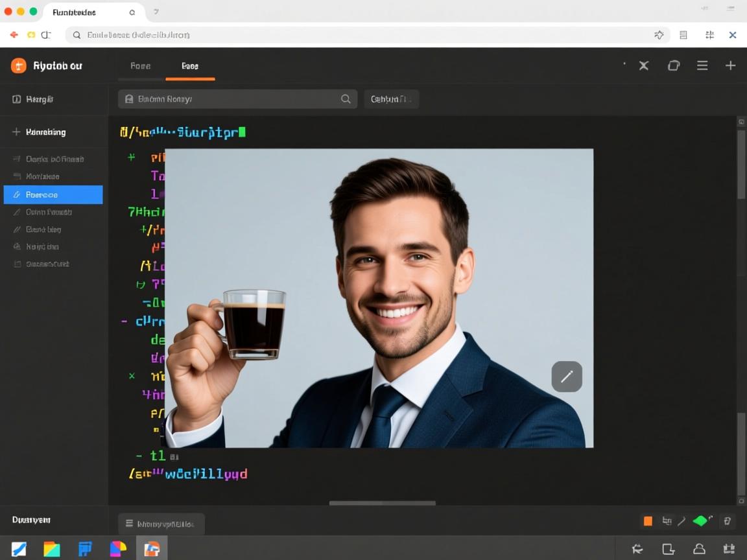Click the plus icon in the app header

(x=730, y=65)
